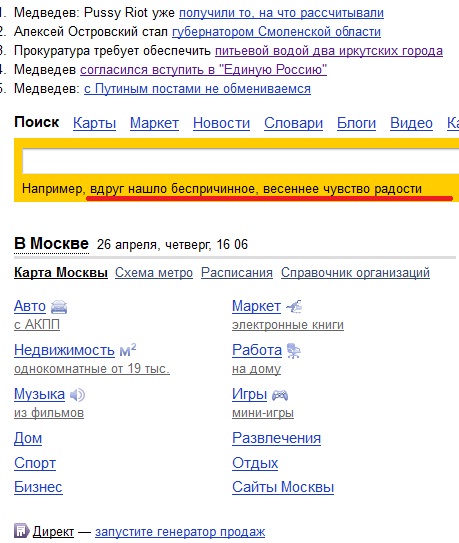Change the city via 'В Москве' heading
Screen dimensions: 459x543
click(x=51, y=244)
